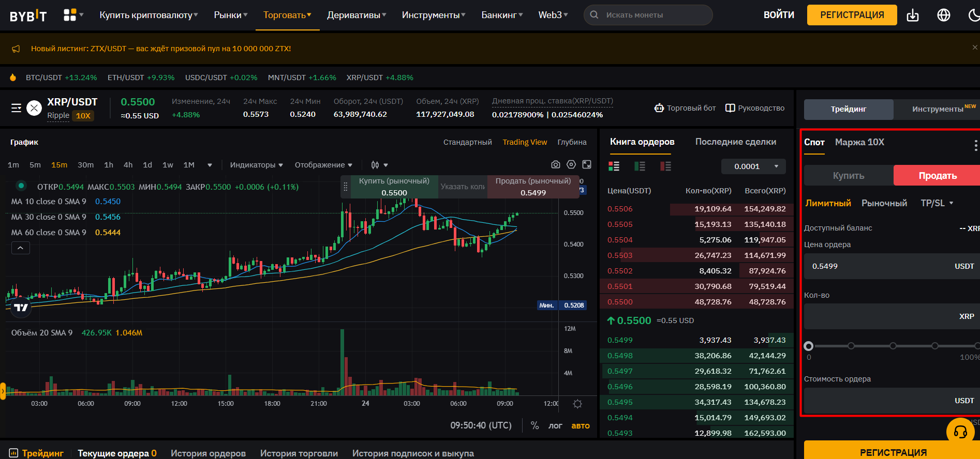Click the yellow Registration button in header
This screenshot has height=459, width=980.
click(852, 15)
